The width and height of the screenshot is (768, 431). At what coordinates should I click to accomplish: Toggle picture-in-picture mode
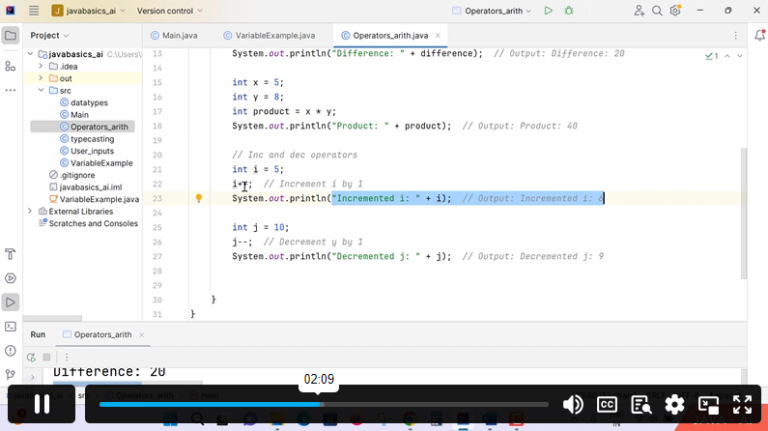pyautogui.click(x=708, y=405)
